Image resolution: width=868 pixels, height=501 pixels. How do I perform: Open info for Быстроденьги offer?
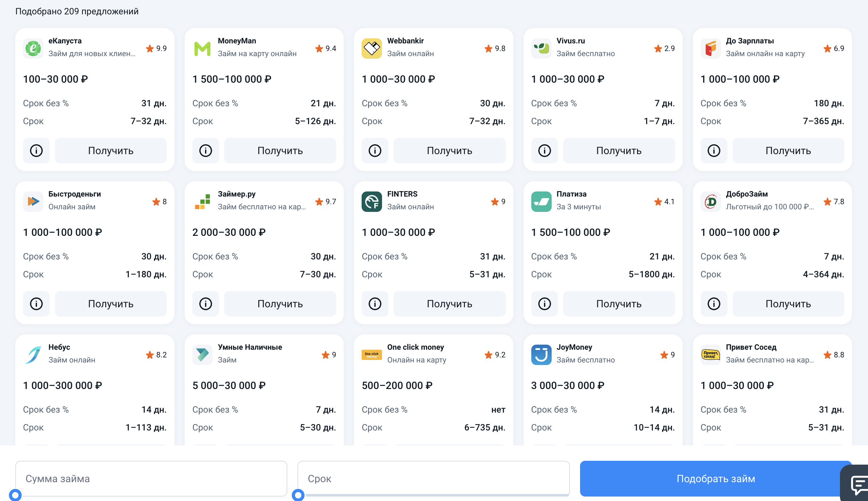(36, 303)
